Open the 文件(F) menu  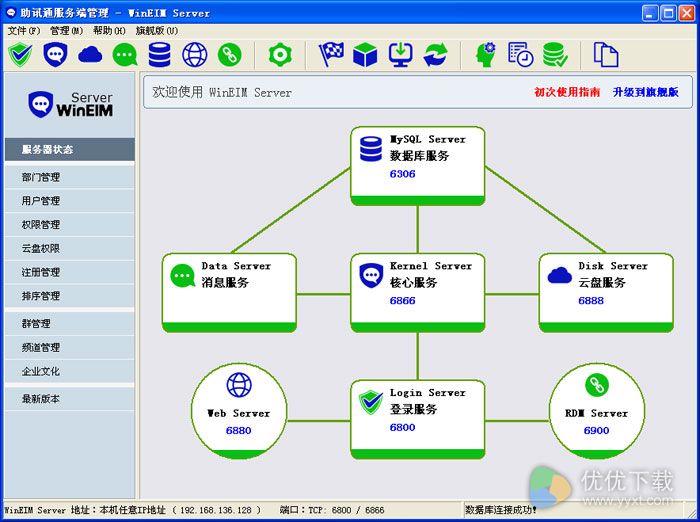pos(24,30)
